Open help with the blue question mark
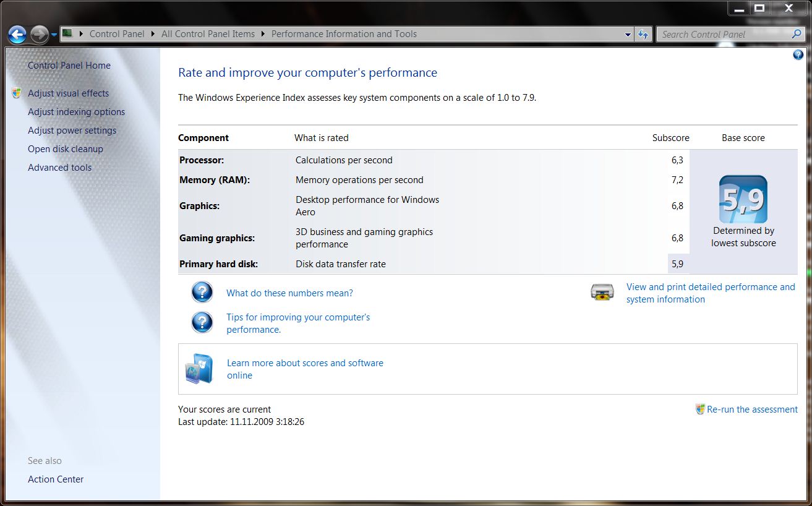 798,55
